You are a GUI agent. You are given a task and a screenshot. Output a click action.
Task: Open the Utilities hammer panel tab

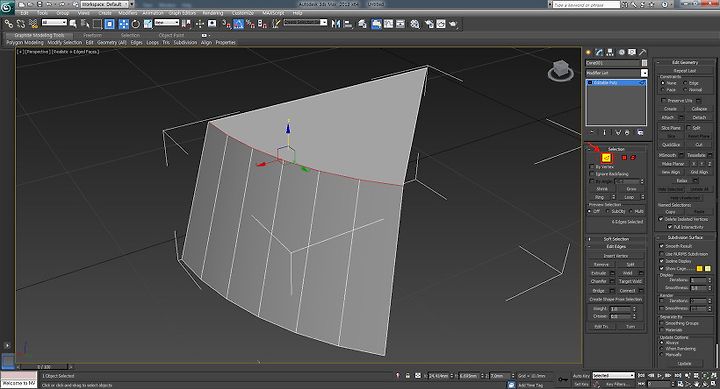coord(642,52)
